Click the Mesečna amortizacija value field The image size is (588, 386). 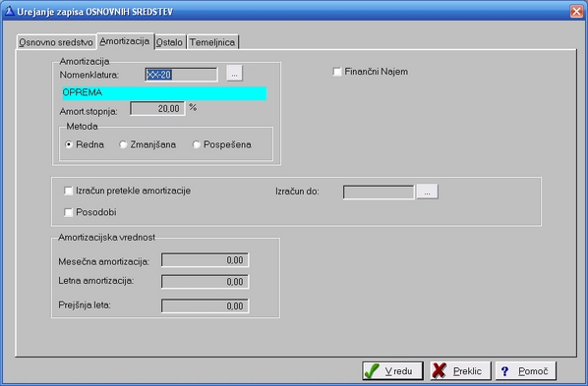coord(205,260)
